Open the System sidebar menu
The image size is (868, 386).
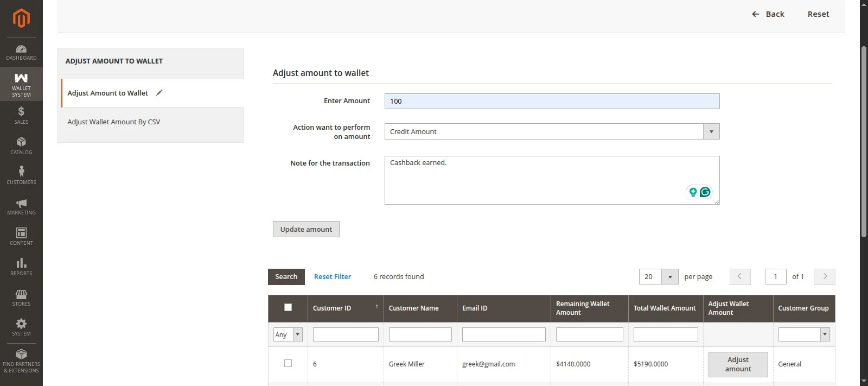point(21,327)
